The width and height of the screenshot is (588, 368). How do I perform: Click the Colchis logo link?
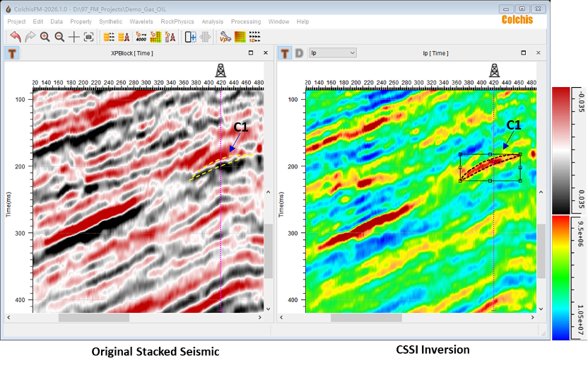pos(517,20)
